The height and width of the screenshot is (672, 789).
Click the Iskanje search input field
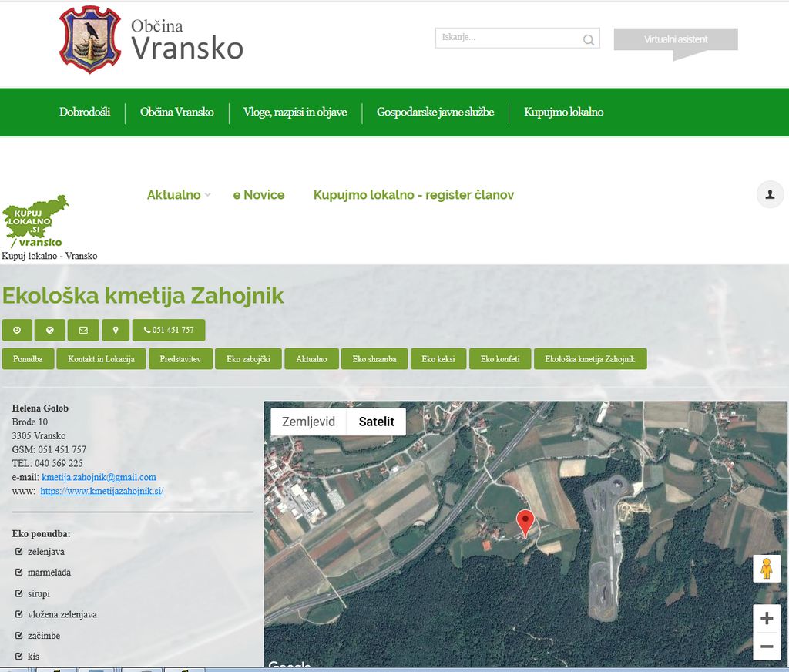(x=509, y=38)
